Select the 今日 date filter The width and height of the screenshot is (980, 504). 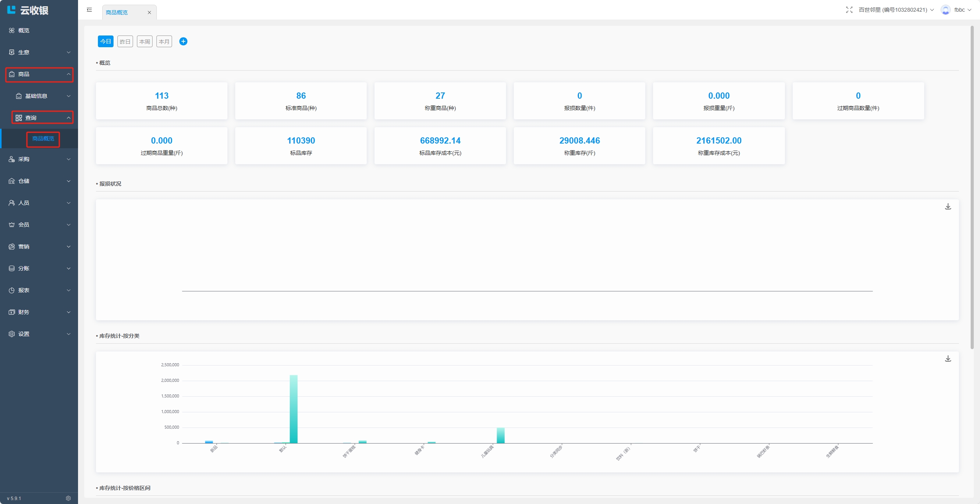[105, 41]
